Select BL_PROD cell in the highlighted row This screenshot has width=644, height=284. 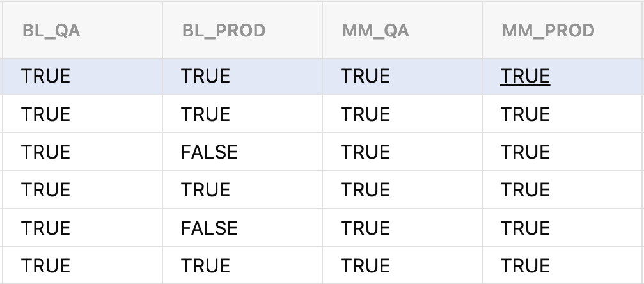point(205,77)
